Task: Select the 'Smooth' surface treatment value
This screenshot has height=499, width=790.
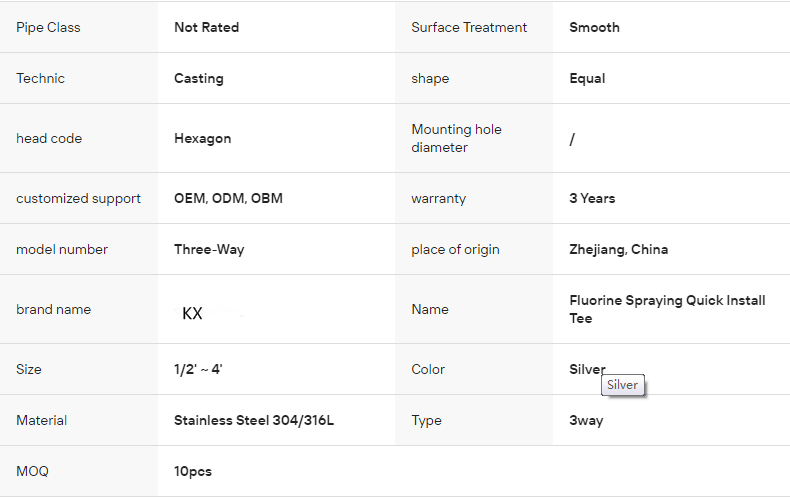Action: coord(594,27)
